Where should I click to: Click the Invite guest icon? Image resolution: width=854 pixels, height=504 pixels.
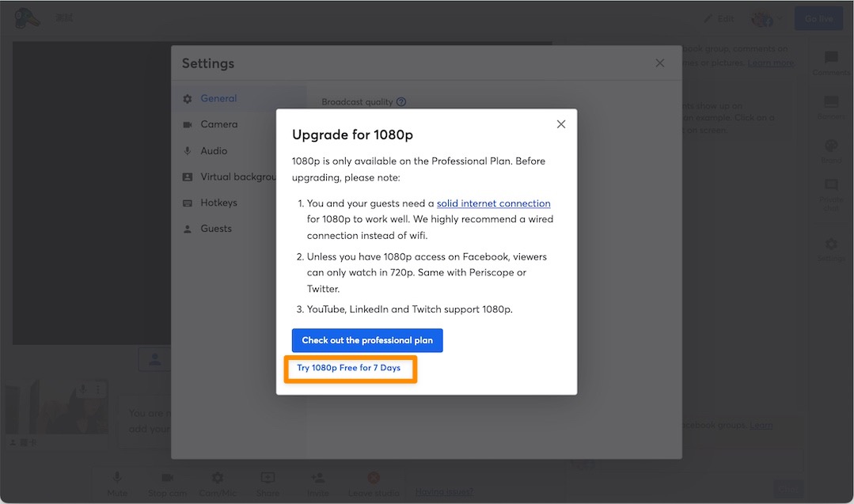coord(317,478)
